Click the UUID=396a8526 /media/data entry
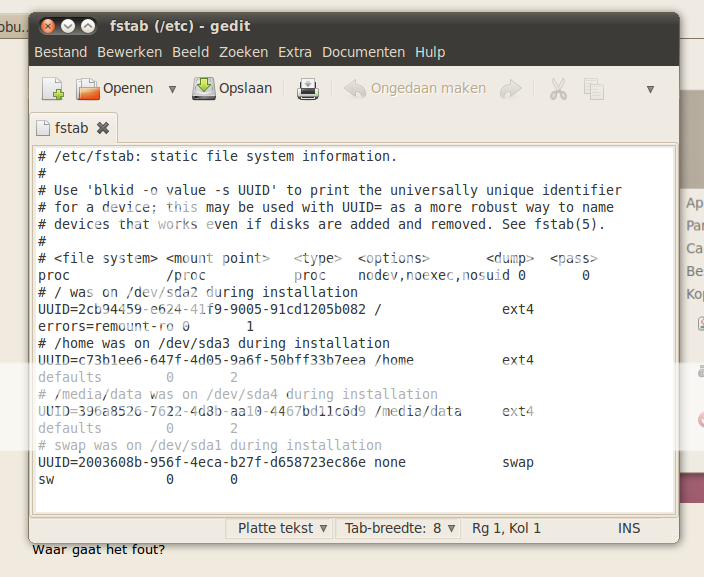This screenshot has height=577, width=704. pyautogui.click(x=286, y=411)
